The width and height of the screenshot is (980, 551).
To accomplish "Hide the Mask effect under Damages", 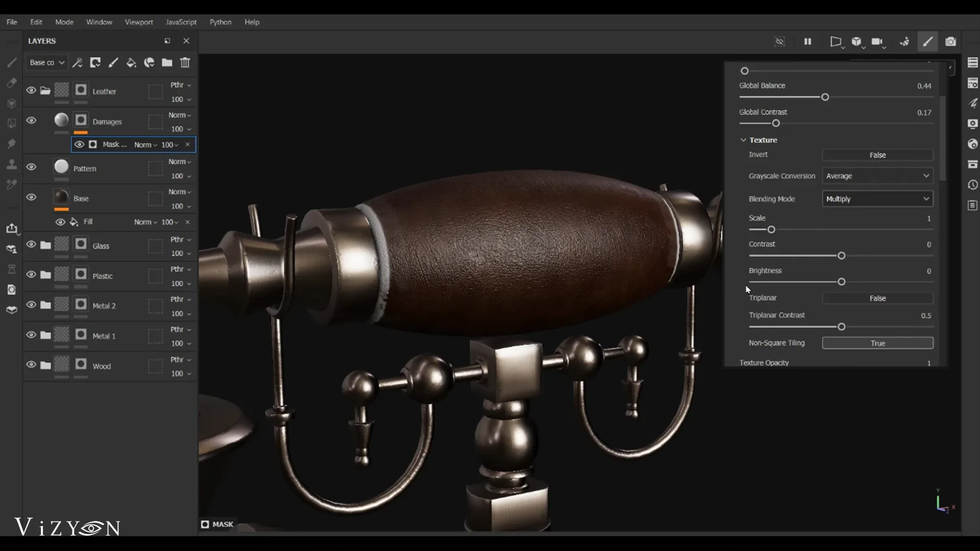I will pyautogui.click(x=79, y=144).
